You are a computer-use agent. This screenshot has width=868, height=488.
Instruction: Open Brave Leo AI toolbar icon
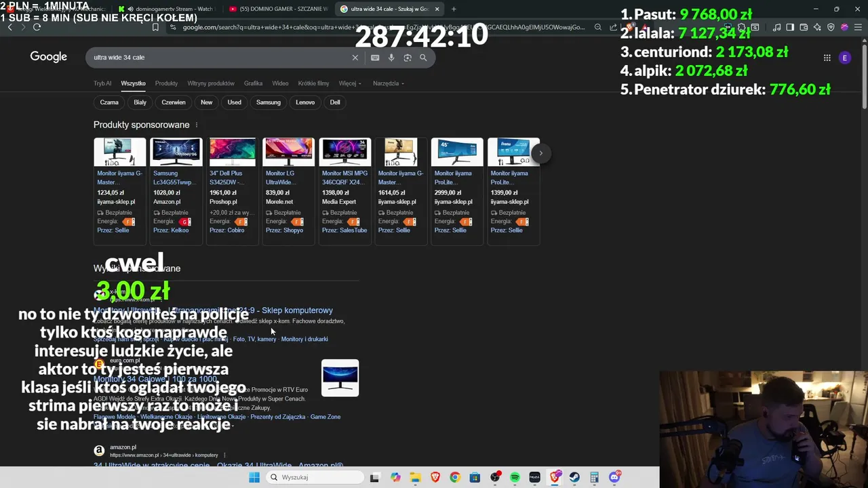[x=817, y=27]
